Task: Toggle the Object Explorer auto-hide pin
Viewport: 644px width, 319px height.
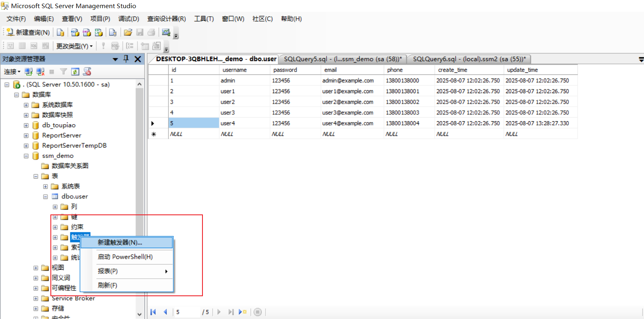Action: click(126, 59)
